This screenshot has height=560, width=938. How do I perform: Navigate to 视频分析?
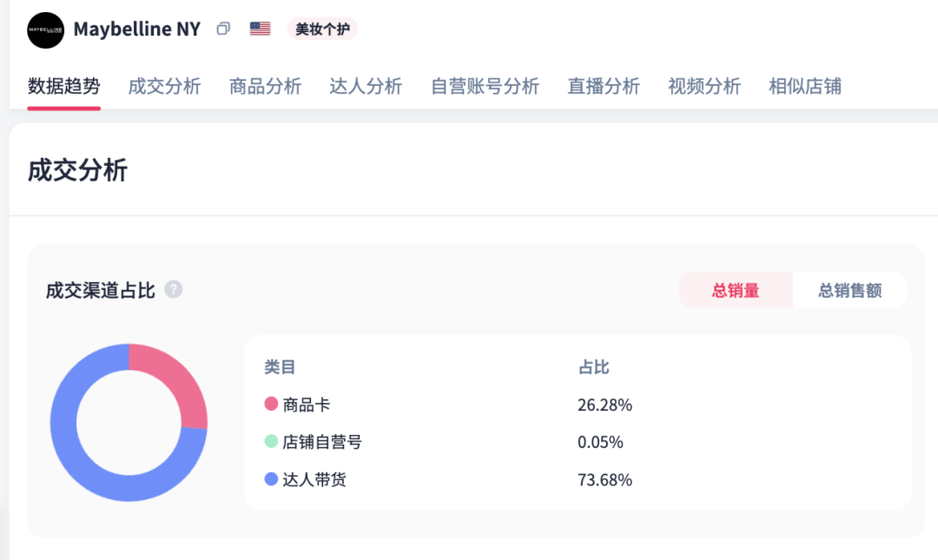pos(704,86)
